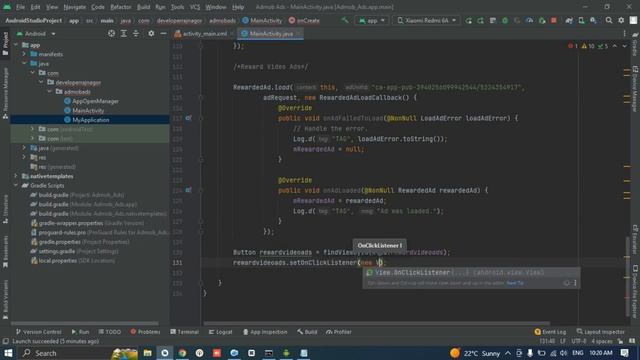Open the VCS menu
The width and height of the screenshot is (640, 360).
pyautogui.click(x=195, y=7)
